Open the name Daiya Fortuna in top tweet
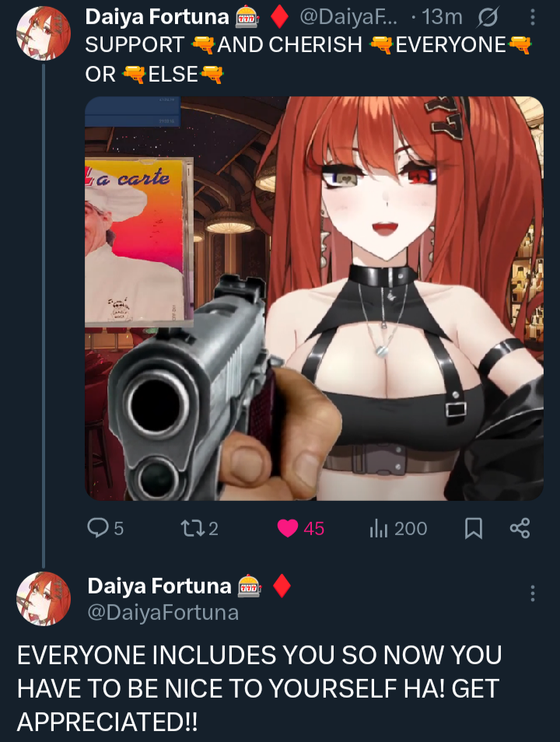Viewport: 560px width, 742px height. (x=156, y=17)
